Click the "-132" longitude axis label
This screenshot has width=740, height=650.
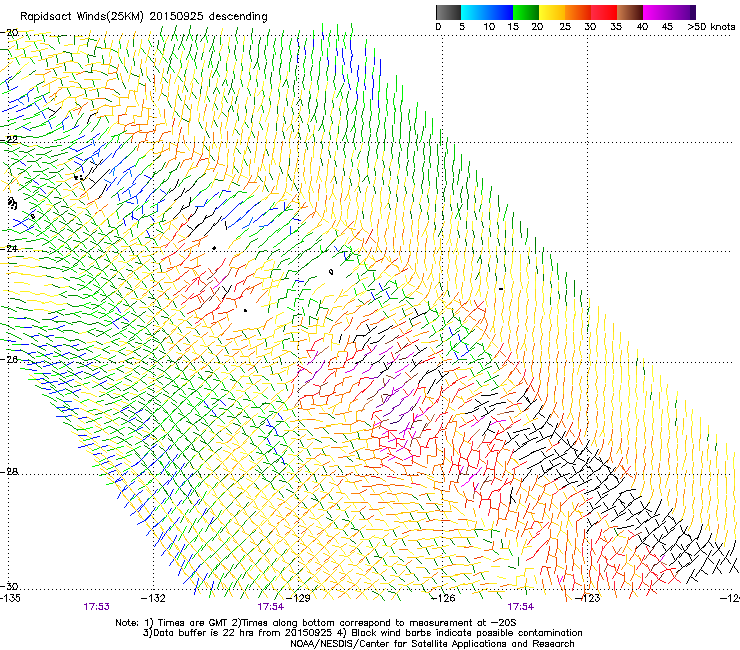(x=154, y=598)
